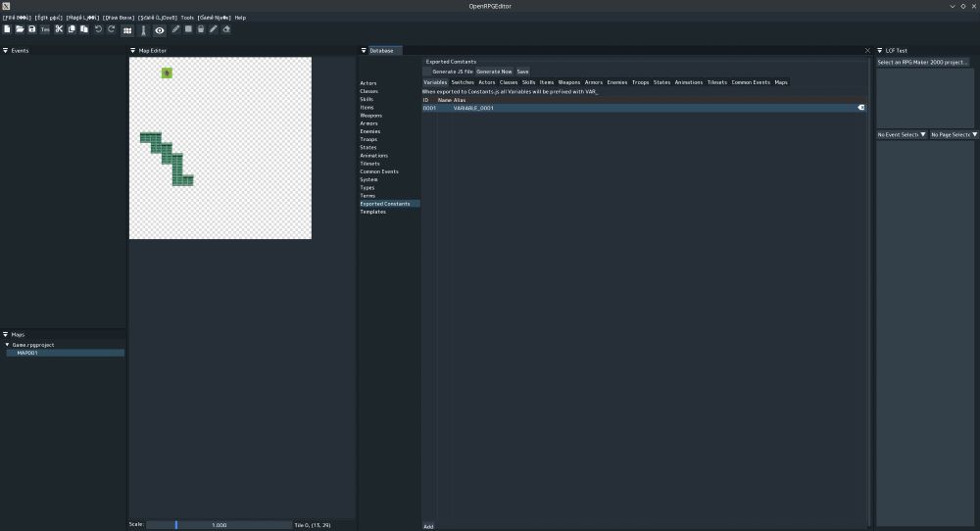Click the green staircase tiles on map
The image size is (980, 531).
coord(167,159)
